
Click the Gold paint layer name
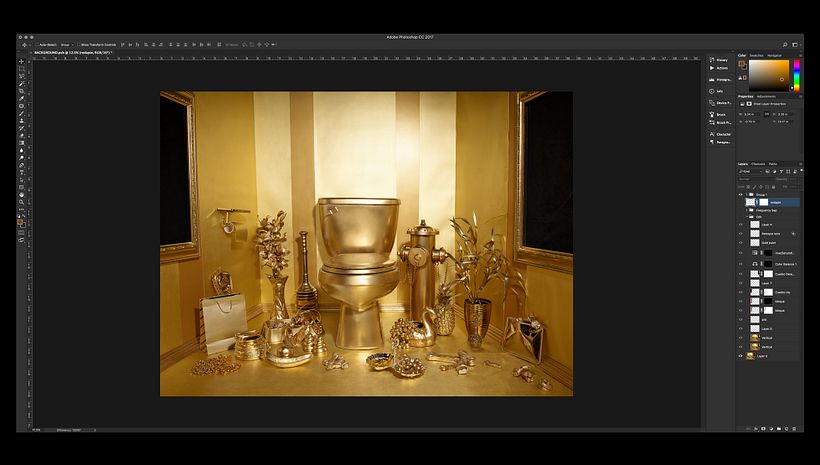coord(769,243)
